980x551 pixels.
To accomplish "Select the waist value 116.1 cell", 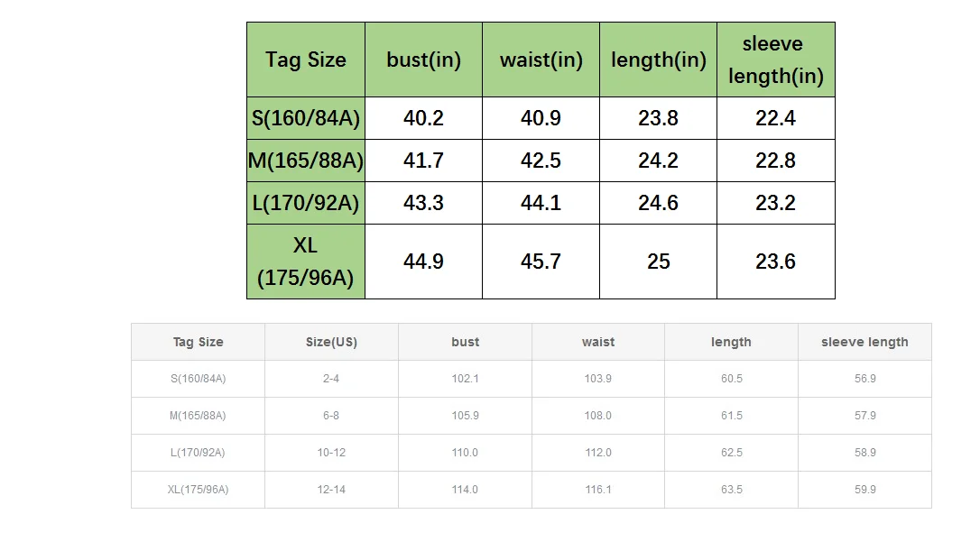I will 598,489.
